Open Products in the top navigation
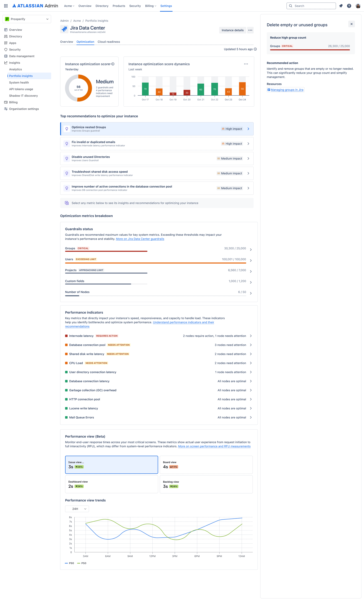 [x=119, y=6]
